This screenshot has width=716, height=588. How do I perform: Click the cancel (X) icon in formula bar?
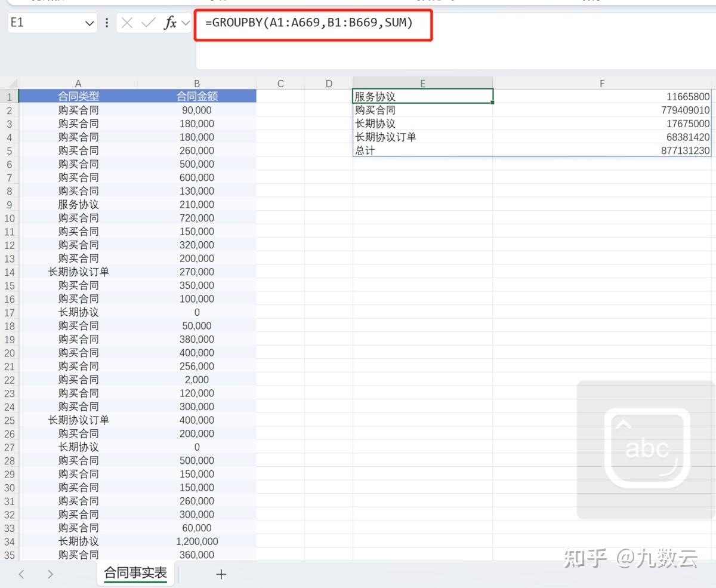pos(127,23)
